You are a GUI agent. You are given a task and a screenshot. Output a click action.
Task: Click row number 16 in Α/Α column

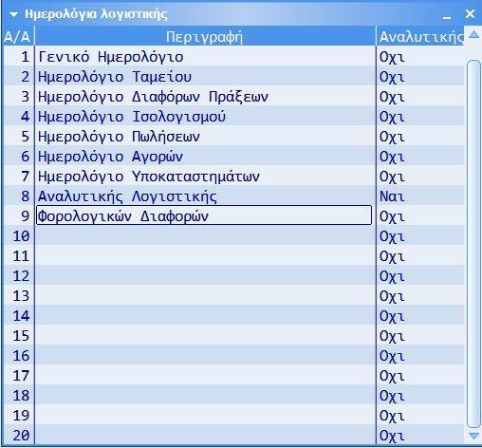point(21,356)
